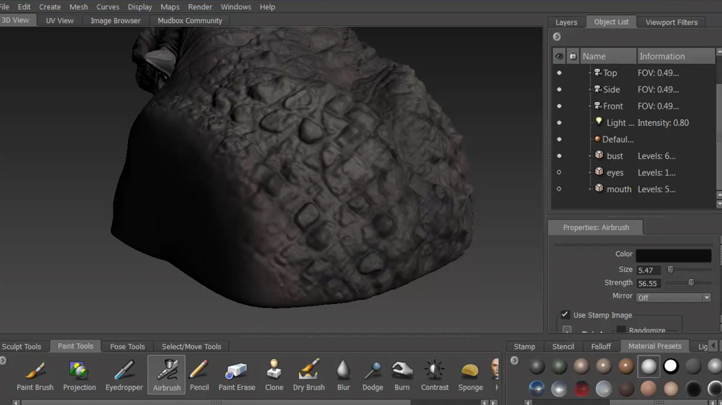Open the Render menu
Viewport: 722px width, 405px height.
pos(200,7)
